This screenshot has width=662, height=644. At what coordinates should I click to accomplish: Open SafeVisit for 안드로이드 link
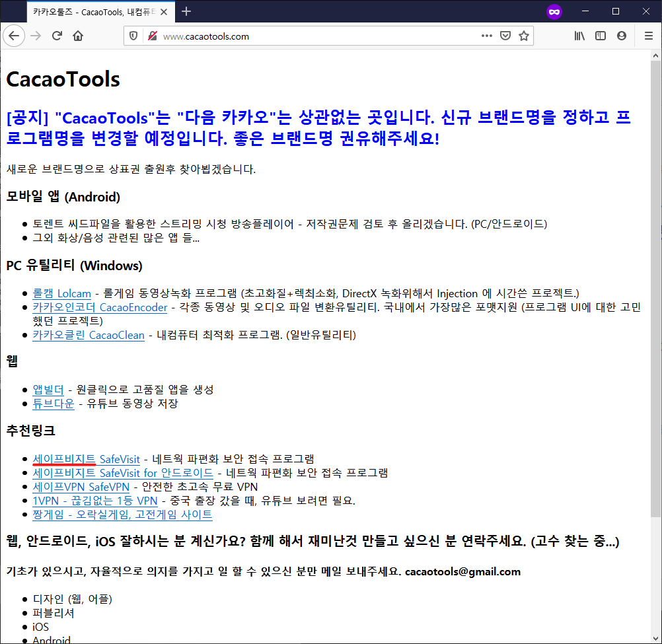(123, 473)
